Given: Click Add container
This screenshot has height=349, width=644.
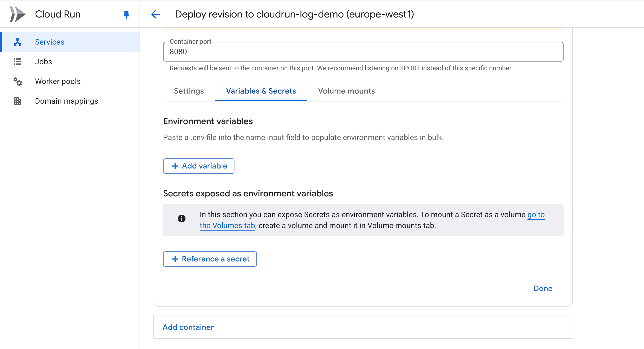Looking at the screenshot, I should [188, 327].
